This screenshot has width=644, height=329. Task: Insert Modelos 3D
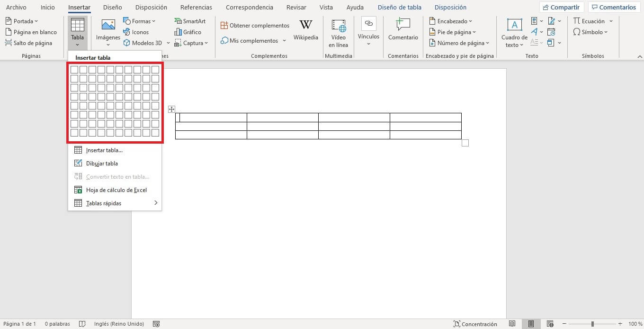[x=143, y=43]
